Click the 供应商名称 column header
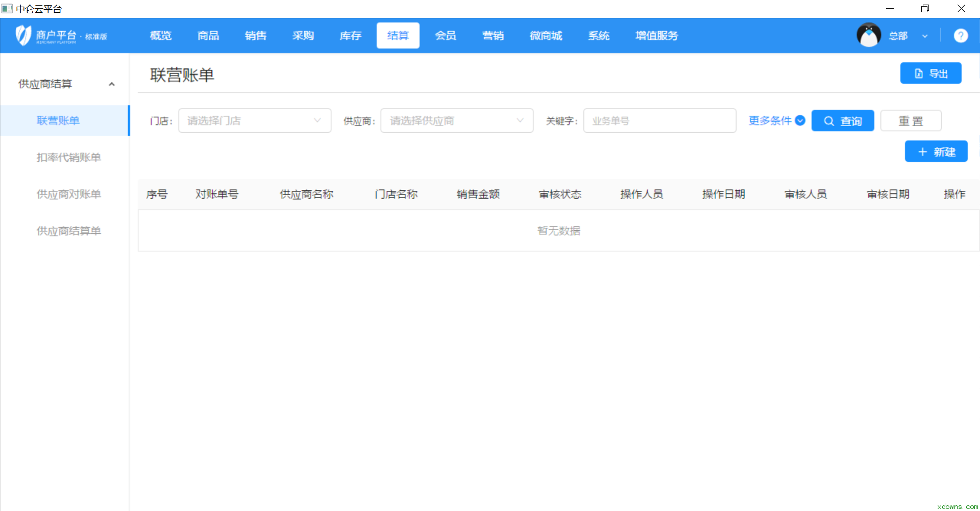Screen dimensions: 980x511 click(306, 194)
